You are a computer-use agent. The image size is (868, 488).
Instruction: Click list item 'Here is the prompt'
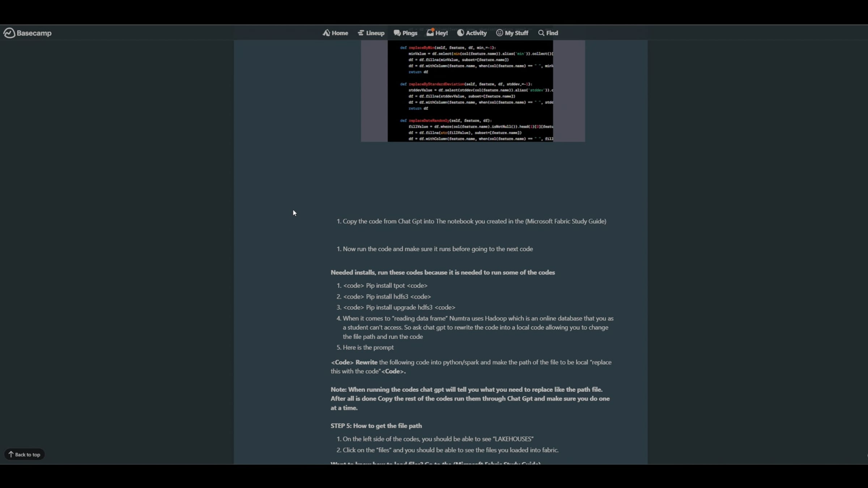(x=368, y=347)
